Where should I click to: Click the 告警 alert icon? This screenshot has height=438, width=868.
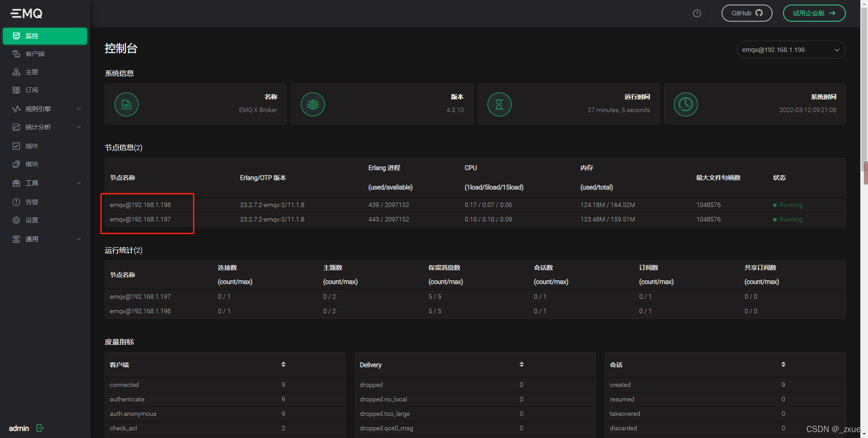point(16,202)
